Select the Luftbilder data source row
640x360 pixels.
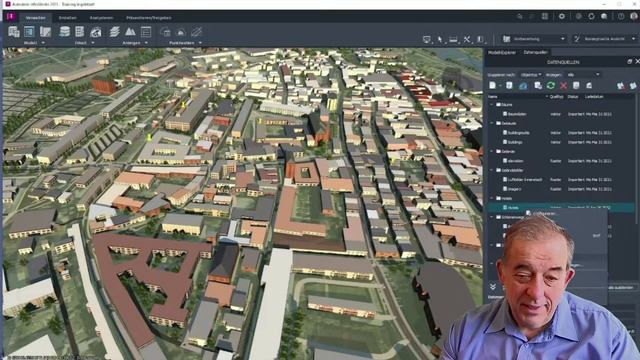[561, 180]
